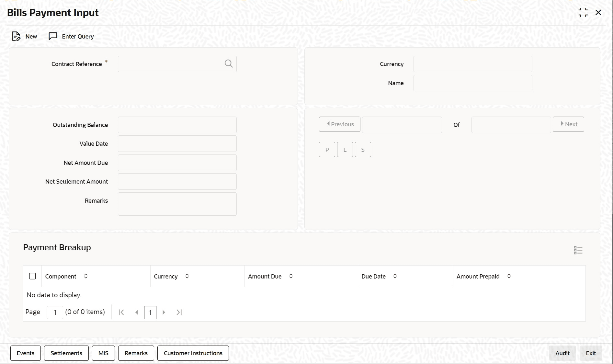The image size is (613, 364).
Task: Click the L button
Action: pyautogui.click(x=345, y=150)
